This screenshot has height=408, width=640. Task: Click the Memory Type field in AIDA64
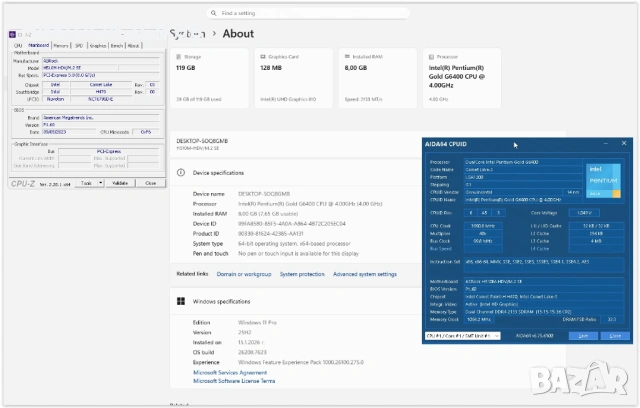(x=544, y=312)
